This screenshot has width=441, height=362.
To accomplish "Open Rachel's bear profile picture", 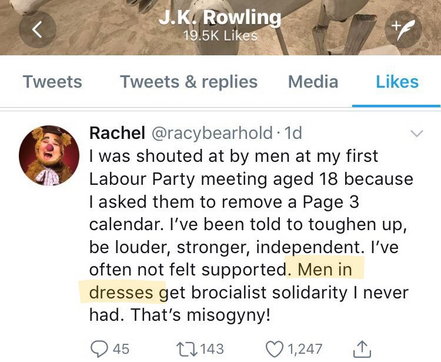I will [49, 155].
